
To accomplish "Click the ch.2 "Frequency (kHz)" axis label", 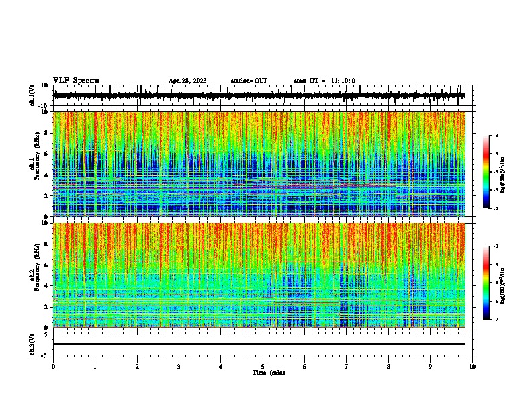I will [x=37, y=267].
